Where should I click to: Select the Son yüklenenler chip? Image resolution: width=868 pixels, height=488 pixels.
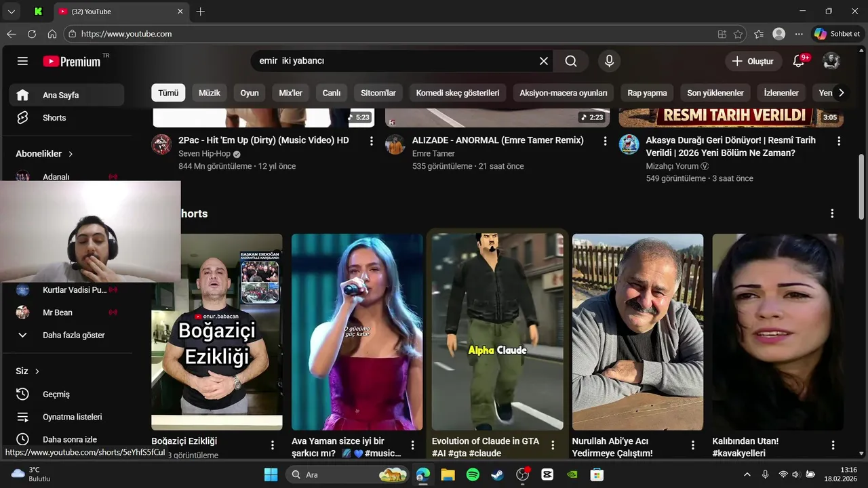tap(715, 93)
